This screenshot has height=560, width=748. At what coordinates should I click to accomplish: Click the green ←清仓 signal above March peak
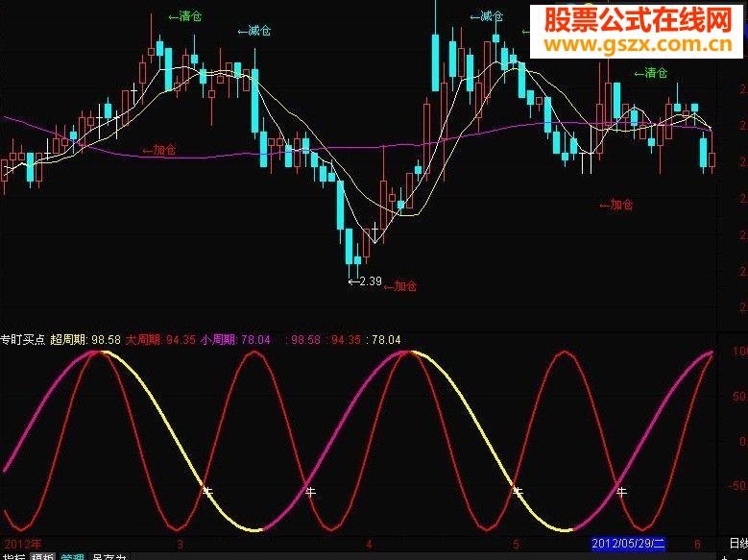[185, 16]
